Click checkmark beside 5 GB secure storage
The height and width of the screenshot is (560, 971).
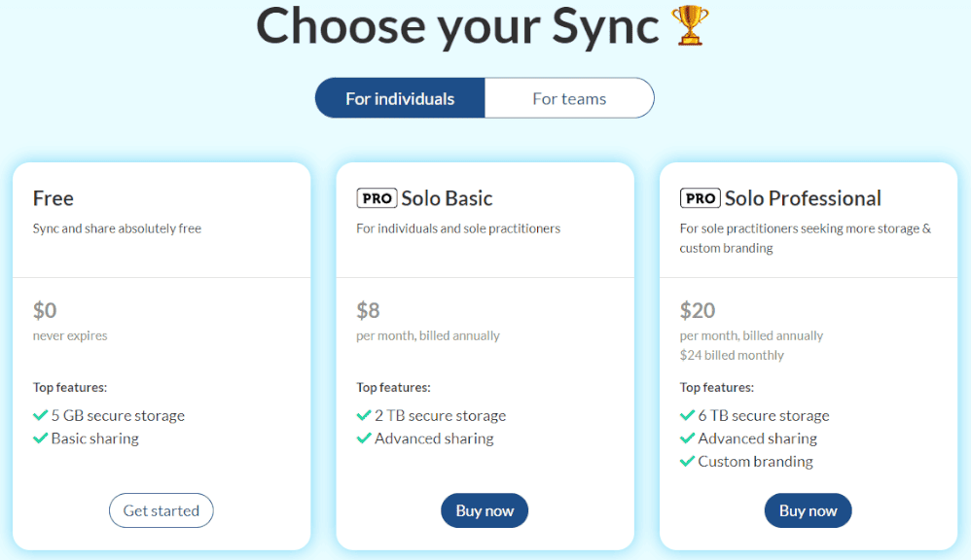click(x=41, y=415)
